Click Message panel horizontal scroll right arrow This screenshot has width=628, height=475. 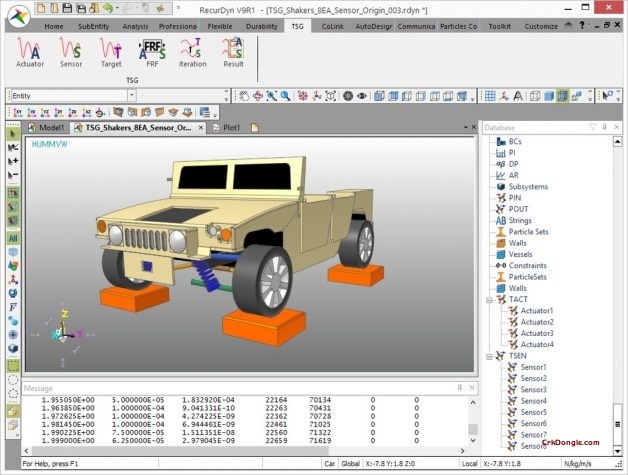462,451
